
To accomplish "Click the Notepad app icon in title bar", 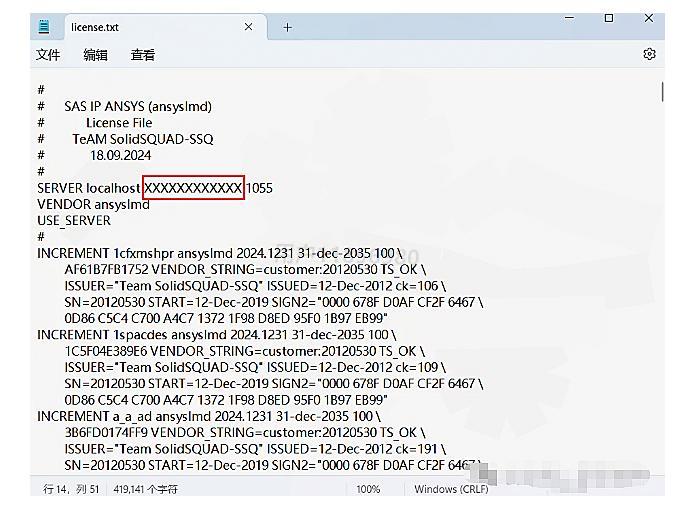I will (x=43, y=27).
